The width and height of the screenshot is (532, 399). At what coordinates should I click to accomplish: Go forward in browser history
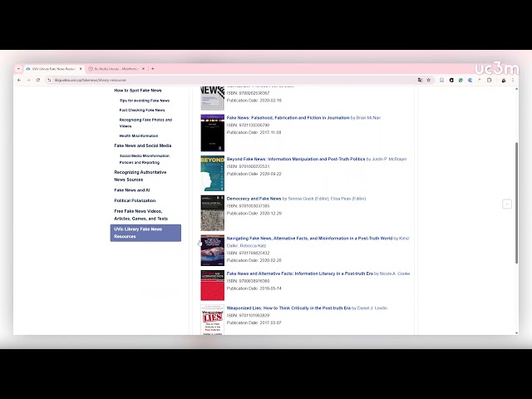[28, 80]
